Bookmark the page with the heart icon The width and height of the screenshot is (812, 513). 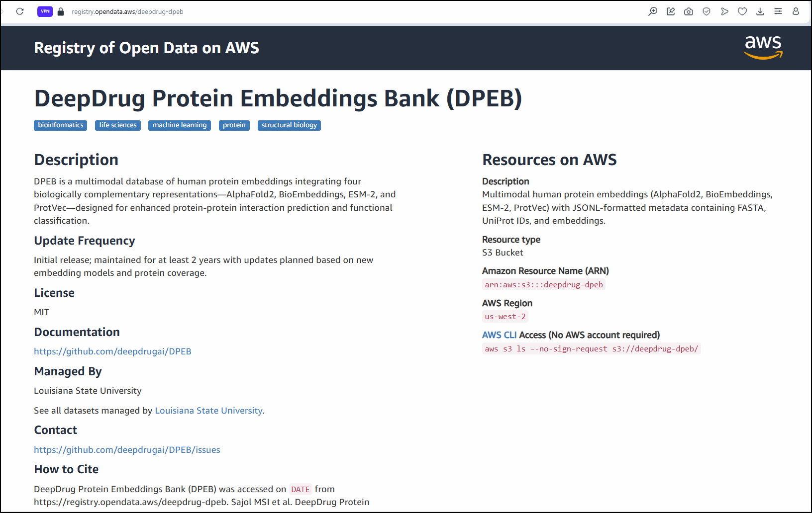pos(742,11)
